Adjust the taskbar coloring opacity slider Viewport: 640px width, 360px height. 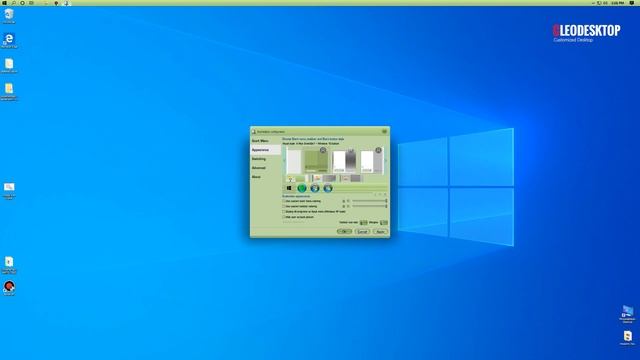370,206
